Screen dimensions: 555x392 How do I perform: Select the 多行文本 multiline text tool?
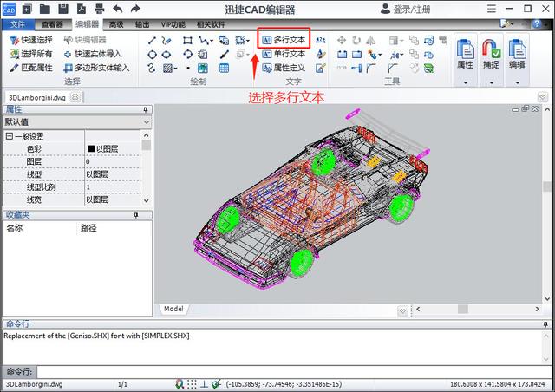pos(283,40)
